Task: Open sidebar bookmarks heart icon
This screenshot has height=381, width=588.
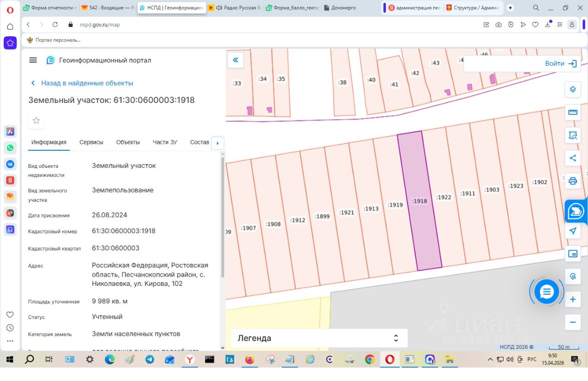Action: 10,315
